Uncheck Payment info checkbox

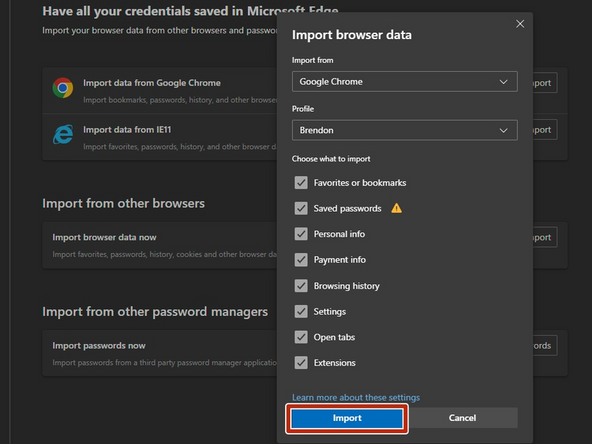coord(301,260)
